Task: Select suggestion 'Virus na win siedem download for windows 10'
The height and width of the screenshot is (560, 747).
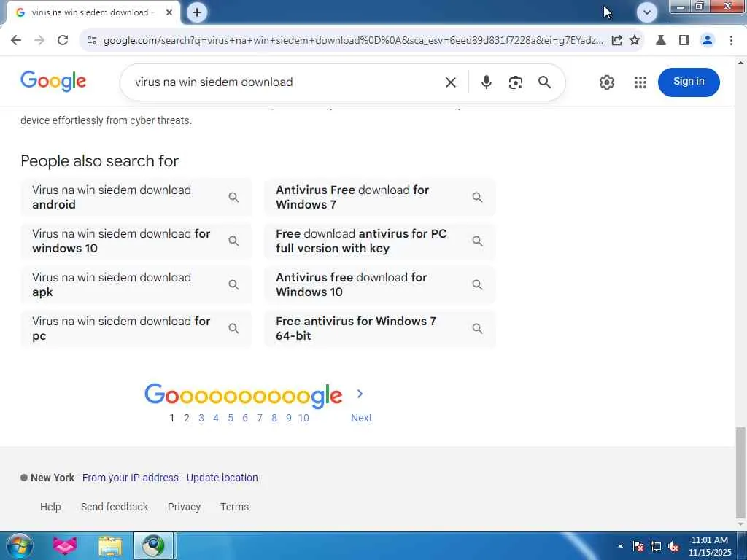Action: coord(136,241)
